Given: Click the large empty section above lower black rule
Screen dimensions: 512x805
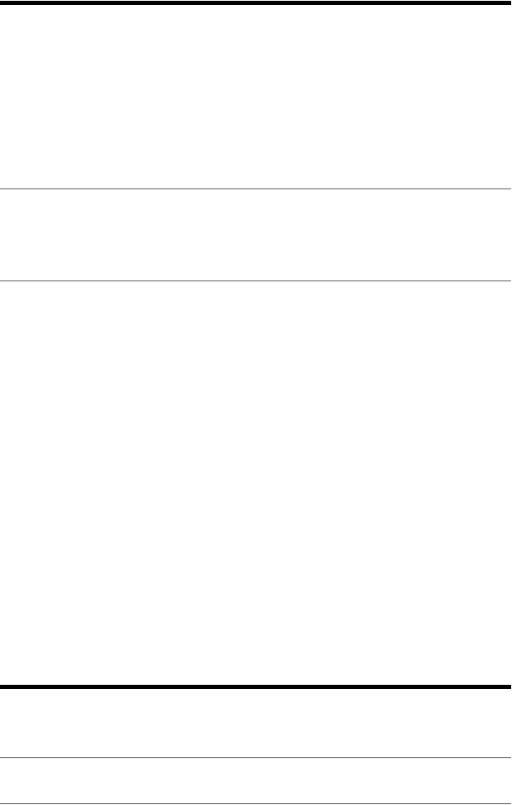Looking at the screenshot, I should [256, 483].
